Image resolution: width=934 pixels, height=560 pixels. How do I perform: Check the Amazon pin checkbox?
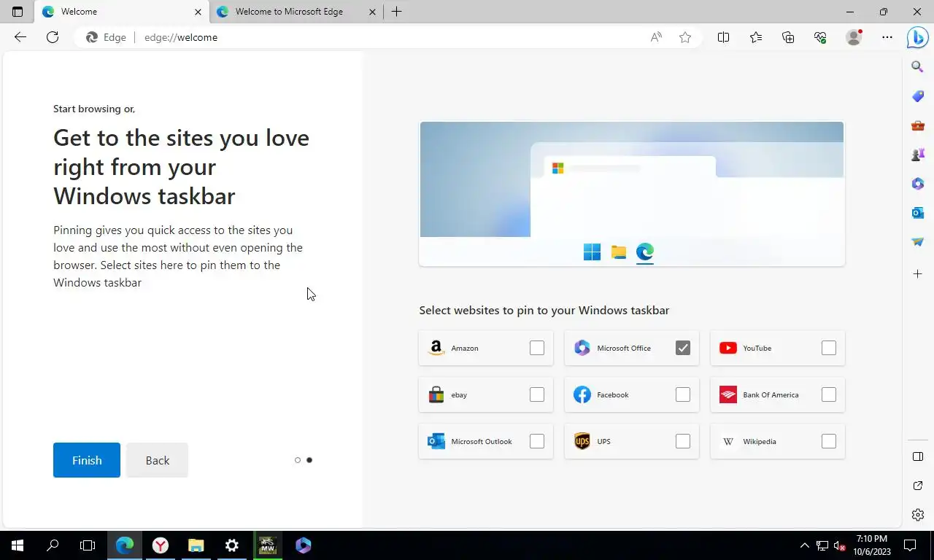(537, 348)
